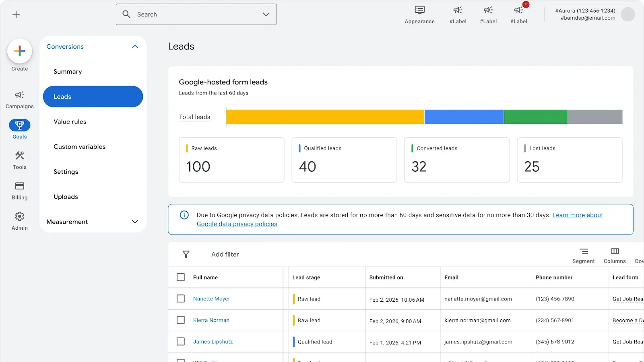Click the Lead form column header

625,278
